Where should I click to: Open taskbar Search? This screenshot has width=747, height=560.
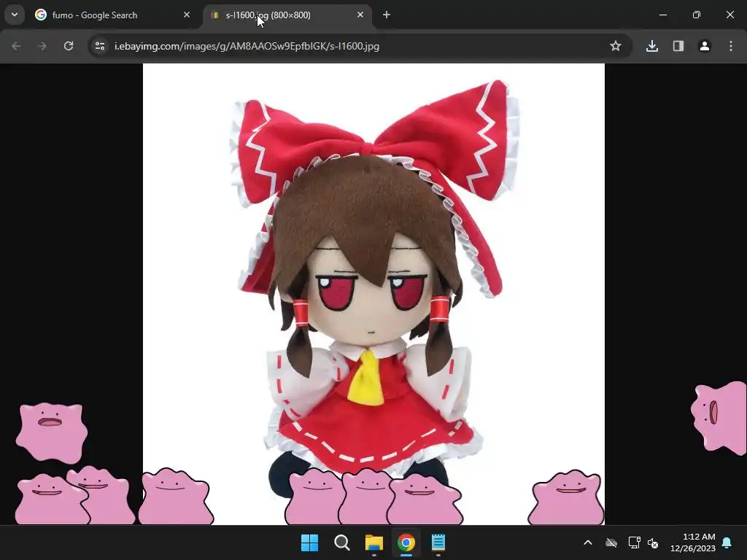click(341, 542)
